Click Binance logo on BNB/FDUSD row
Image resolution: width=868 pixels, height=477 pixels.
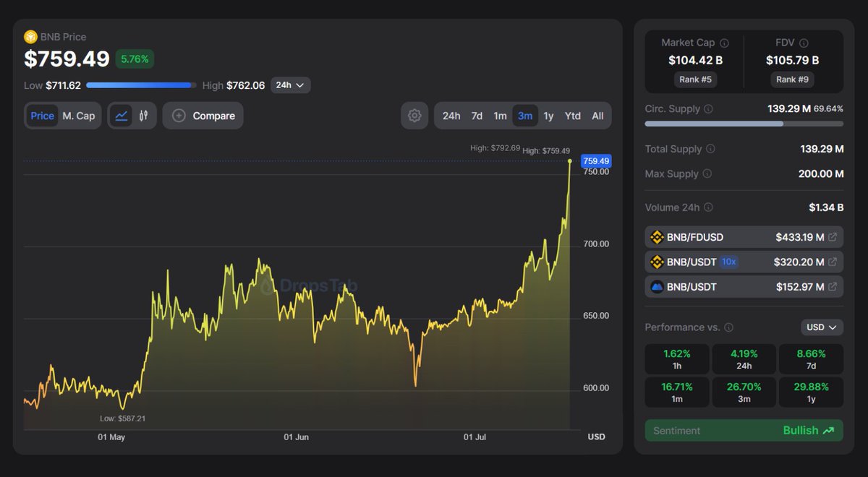coord(657,237)
